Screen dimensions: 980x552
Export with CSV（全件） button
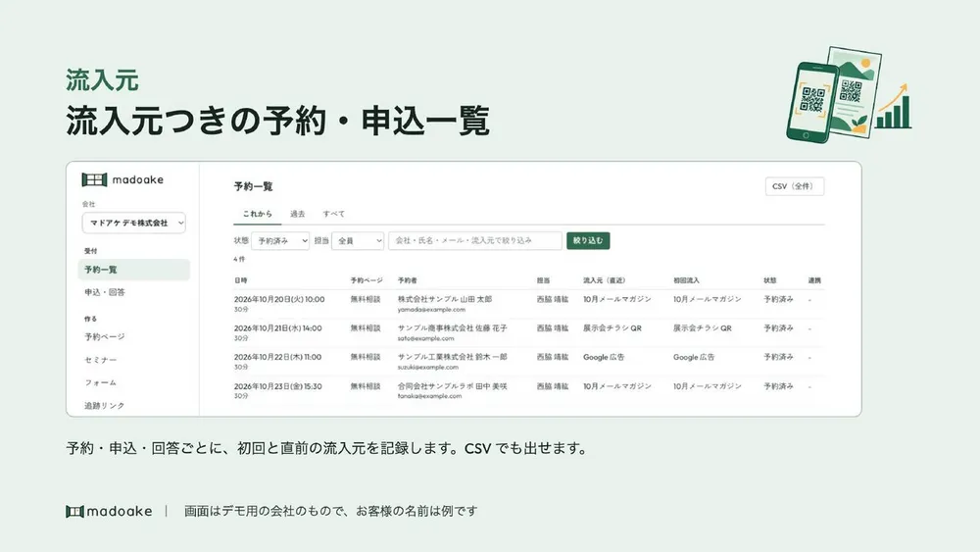(795, 186)
